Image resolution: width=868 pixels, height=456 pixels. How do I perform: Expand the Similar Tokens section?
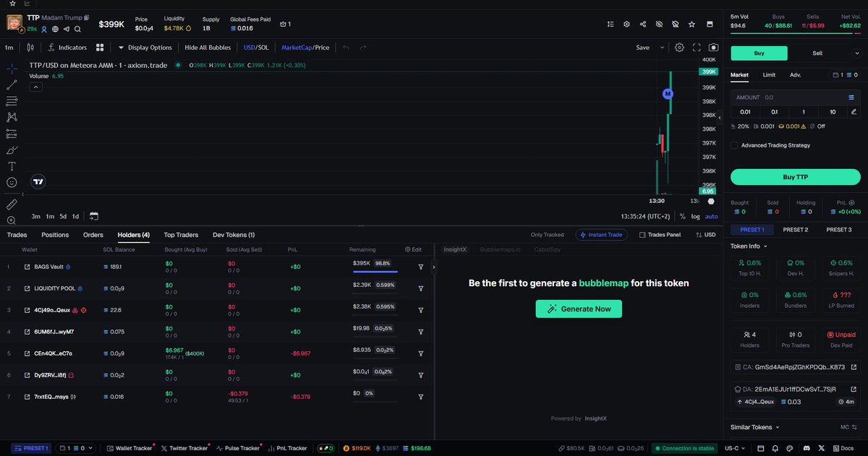tap(755, 427)
